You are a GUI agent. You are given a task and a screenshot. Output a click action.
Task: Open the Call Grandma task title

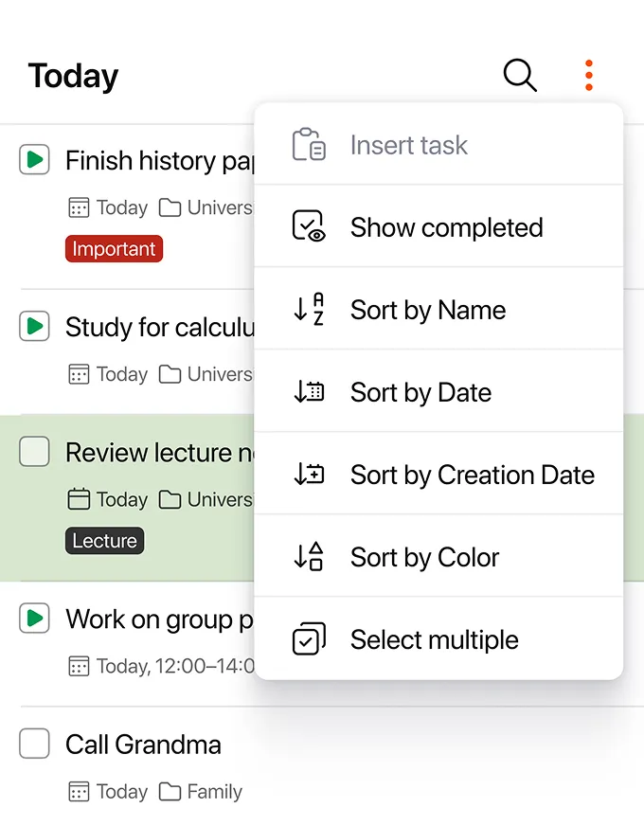[x=143, y=745]
